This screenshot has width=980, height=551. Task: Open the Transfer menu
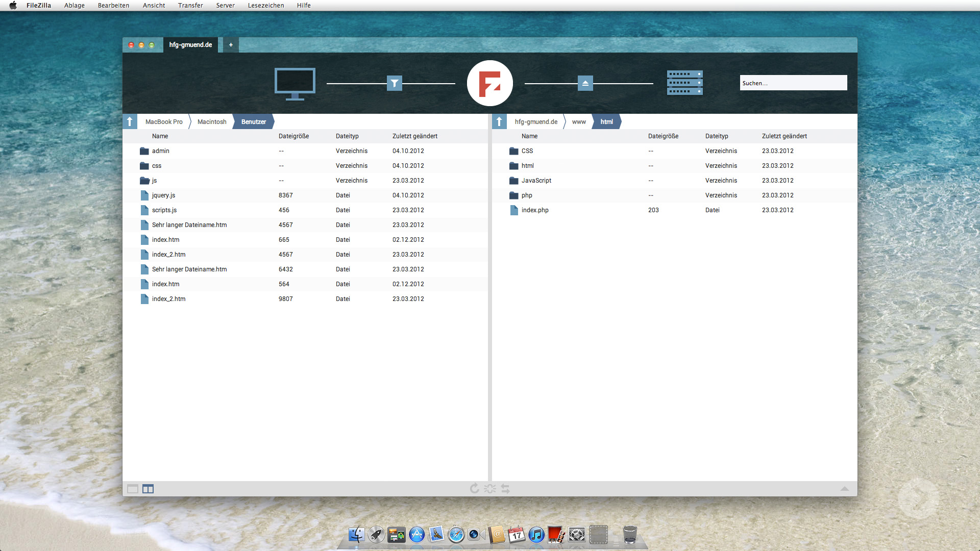pos(190,6)
